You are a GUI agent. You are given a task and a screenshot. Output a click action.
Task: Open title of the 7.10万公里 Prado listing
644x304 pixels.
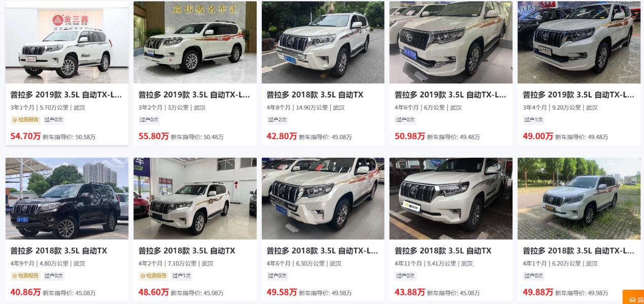[x=187, y=251]
